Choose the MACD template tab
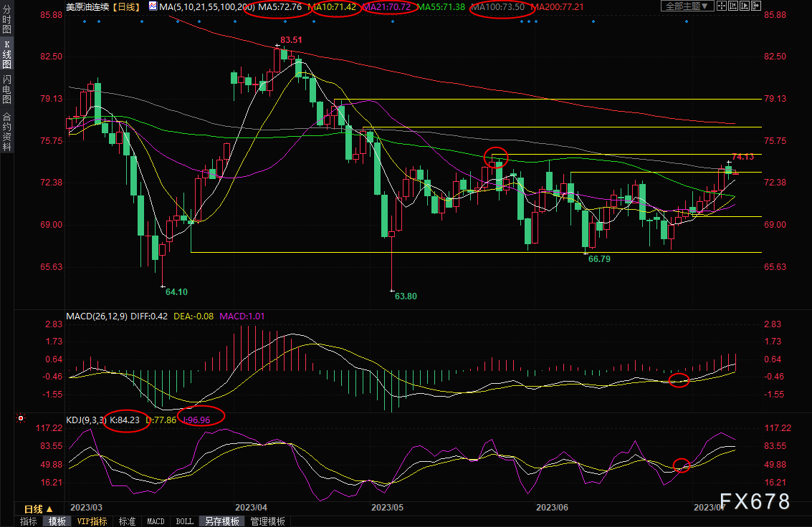This screenshot has height=527, width=812. click(156, 521)
